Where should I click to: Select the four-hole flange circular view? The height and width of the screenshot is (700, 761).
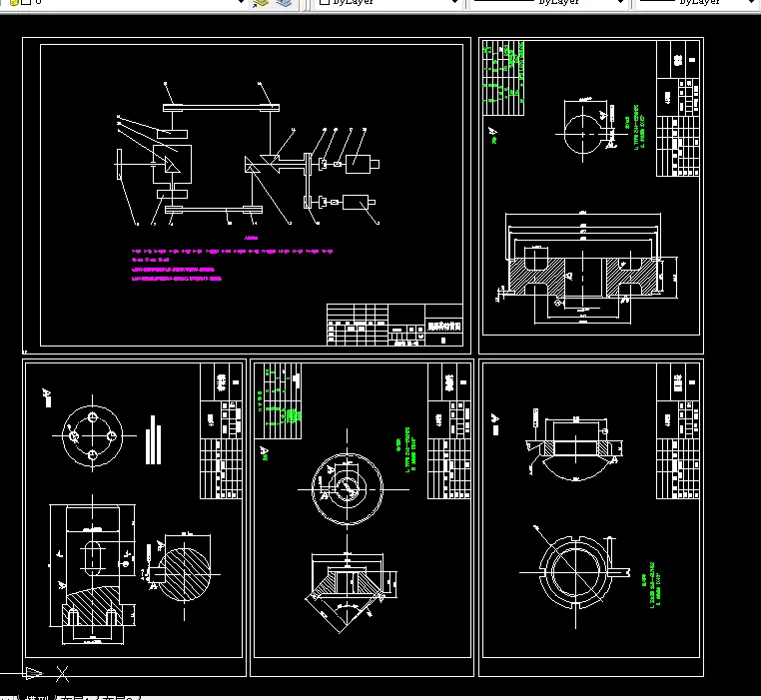point(93,436)
